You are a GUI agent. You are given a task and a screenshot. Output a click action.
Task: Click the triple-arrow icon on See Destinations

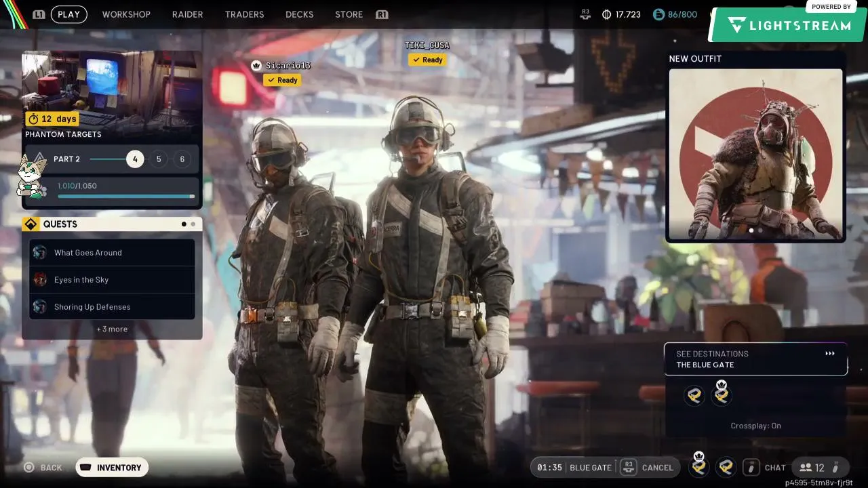tap(830, 353)
